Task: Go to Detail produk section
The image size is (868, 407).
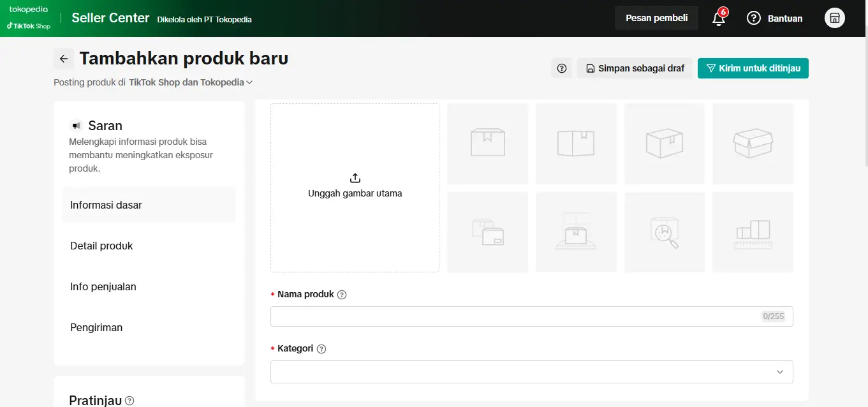Action: click(x=101, y=246)
